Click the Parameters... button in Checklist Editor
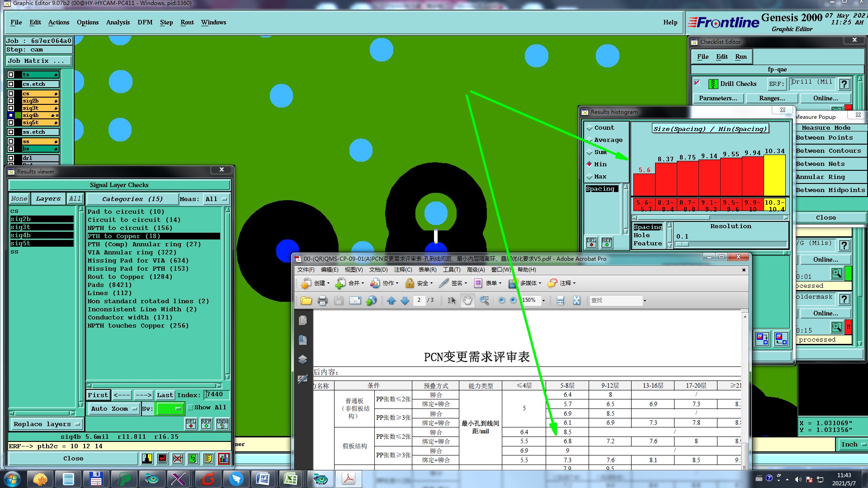The width and height of the screenshot is (868, 488). [x=717, y=98]
